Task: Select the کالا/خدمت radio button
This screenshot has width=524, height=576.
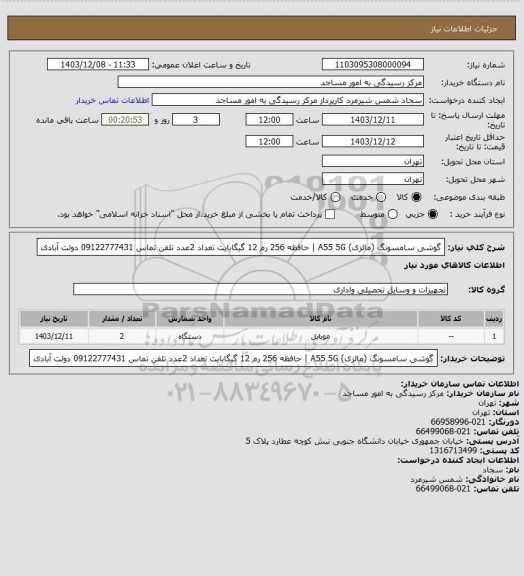Action: 335,197
